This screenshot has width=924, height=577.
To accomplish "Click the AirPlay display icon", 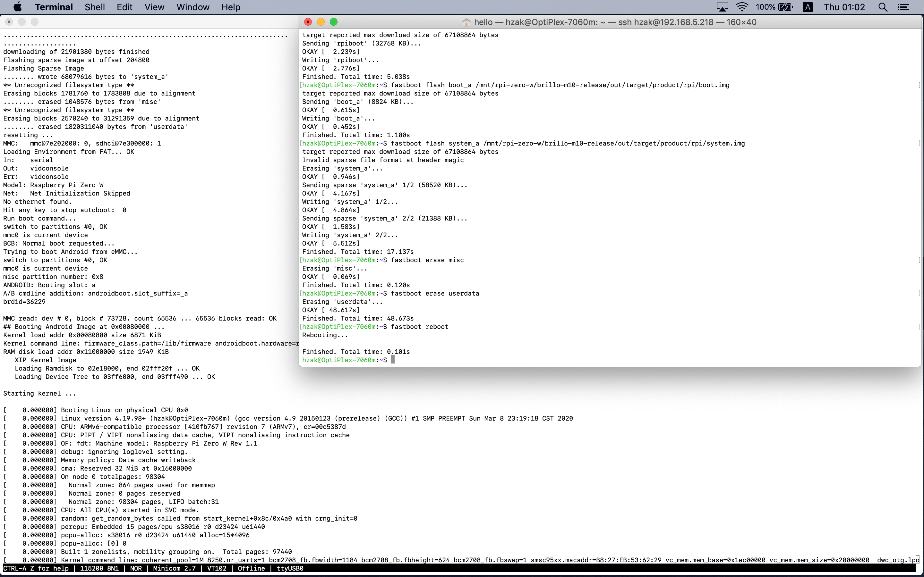I will [722, 7].
